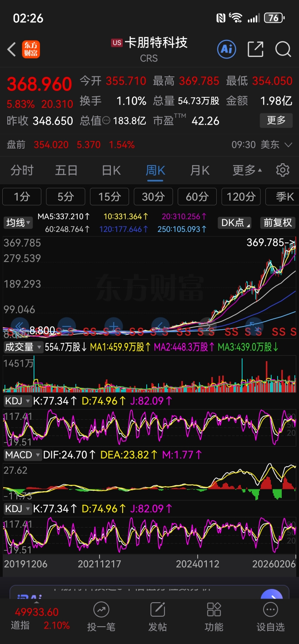Tap chart zoom-out minus overlay
Image resolution: width=299 pixels, height=644 pixels.
pyautogui.click(x=66, y=326)
